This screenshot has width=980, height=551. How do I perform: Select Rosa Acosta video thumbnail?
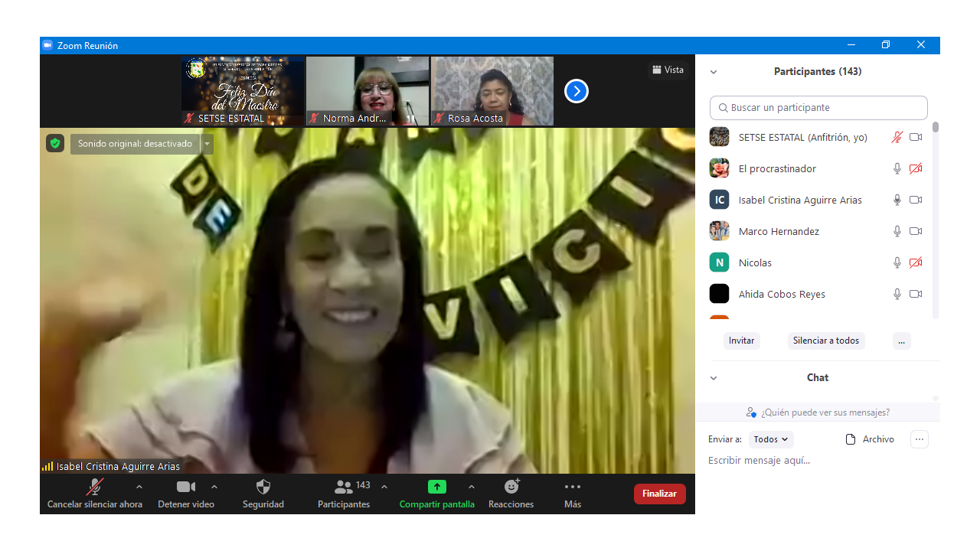(492, 91)
